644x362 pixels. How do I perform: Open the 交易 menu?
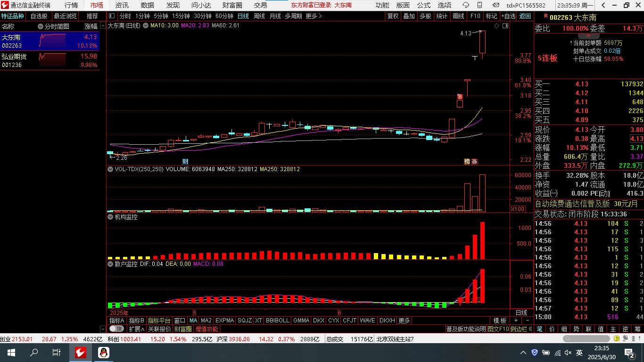pyautogui.click(x=261, y=5)
